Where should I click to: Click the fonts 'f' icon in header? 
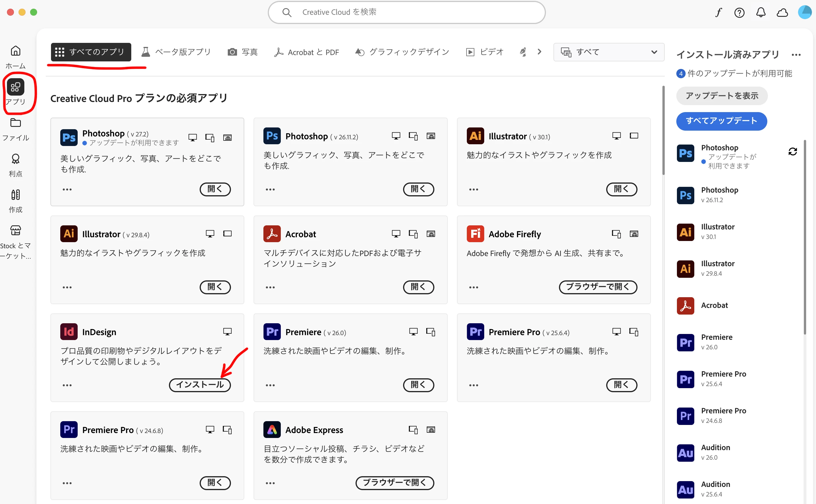[718, 13]
